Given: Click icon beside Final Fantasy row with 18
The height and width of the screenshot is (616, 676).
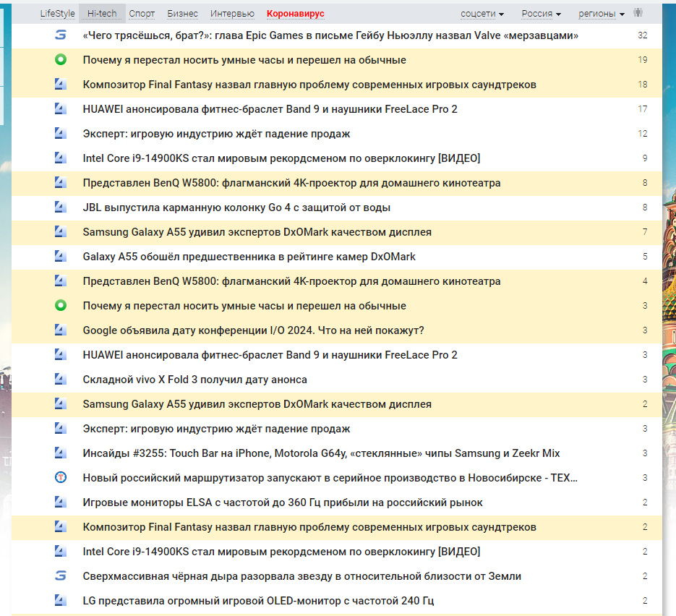Looking at the screenshot, I should tap(61, 84).
